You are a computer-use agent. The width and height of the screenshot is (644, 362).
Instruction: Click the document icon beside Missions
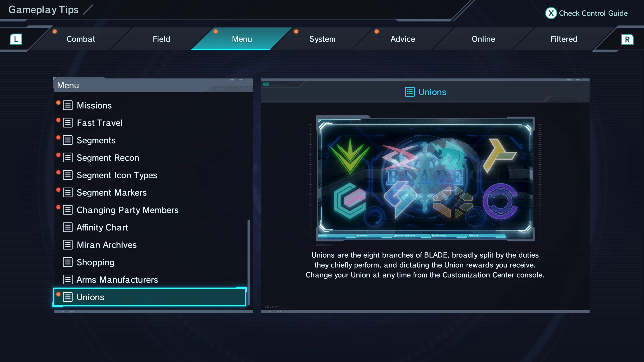pyautogui.click(x=68, y=105)
